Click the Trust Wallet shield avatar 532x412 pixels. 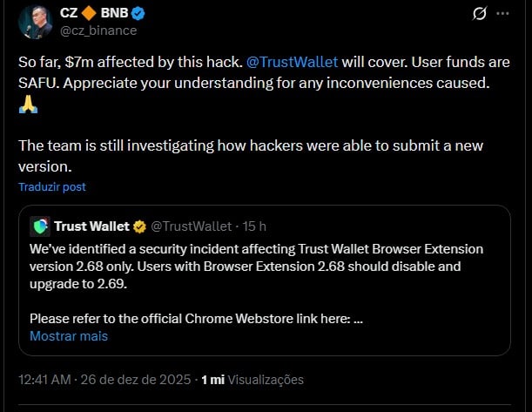(x=40, y=226)
